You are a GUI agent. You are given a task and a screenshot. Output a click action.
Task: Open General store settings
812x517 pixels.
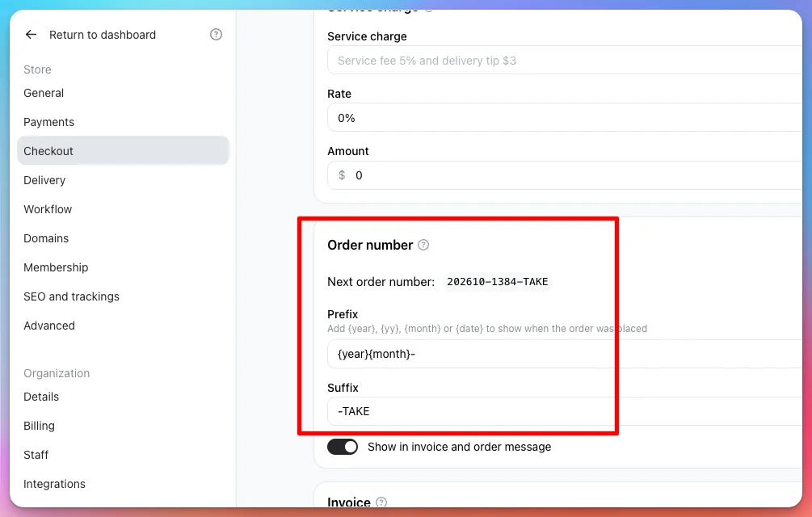point(44,93)
